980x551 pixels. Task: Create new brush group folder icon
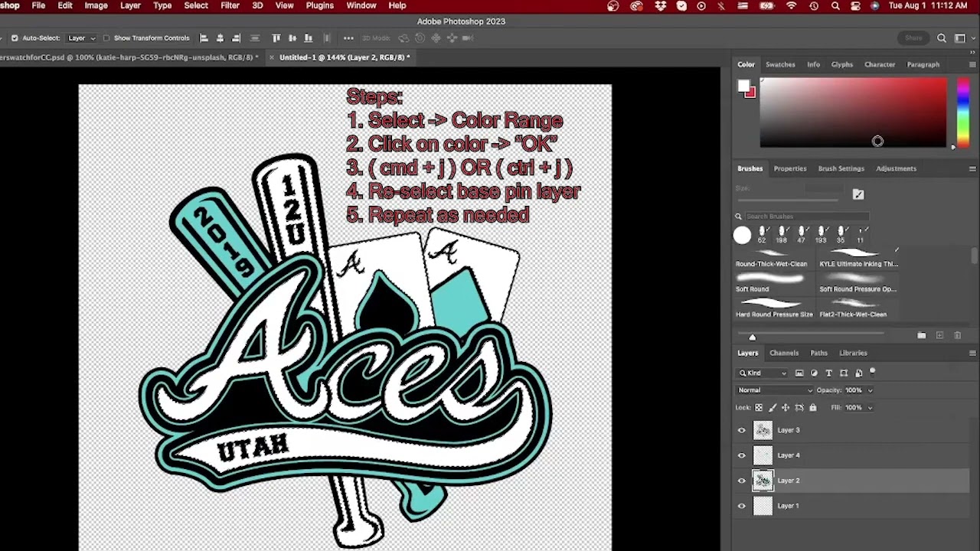point(922,335)
